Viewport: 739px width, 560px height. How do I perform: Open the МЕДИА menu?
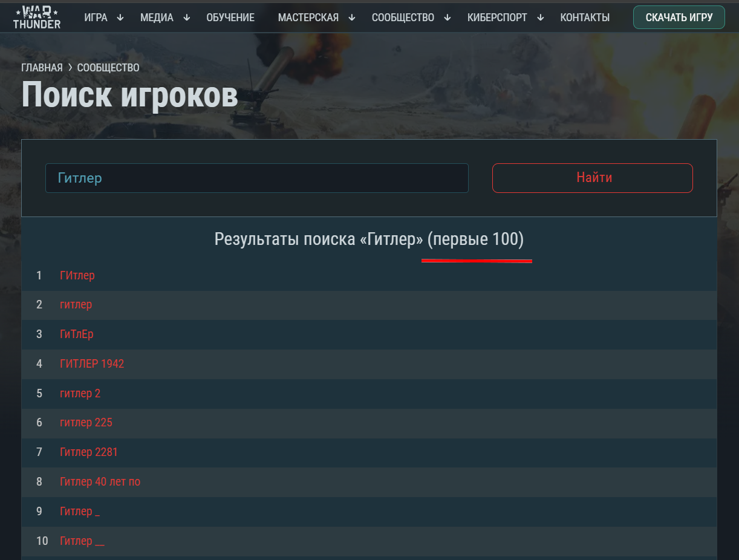pyautogui.click(x=157, y=18)
